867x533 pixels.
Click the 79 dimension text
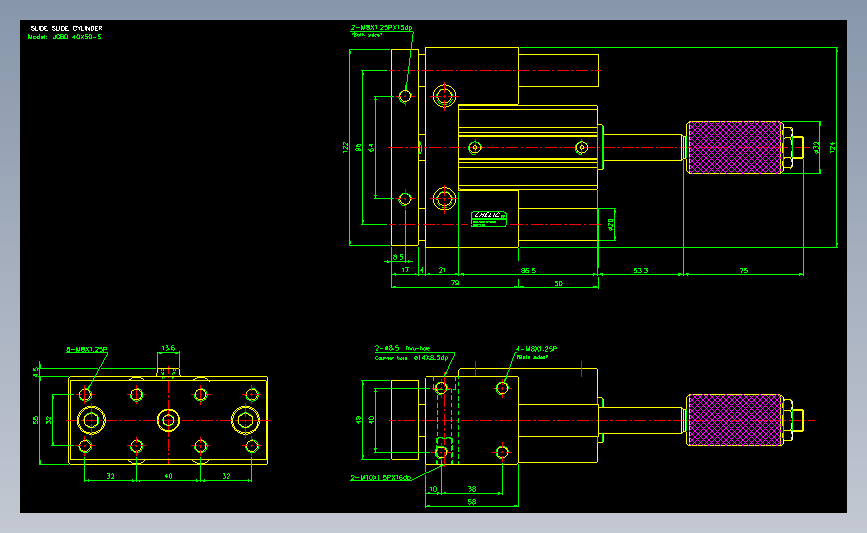click(x=455, y=283)
